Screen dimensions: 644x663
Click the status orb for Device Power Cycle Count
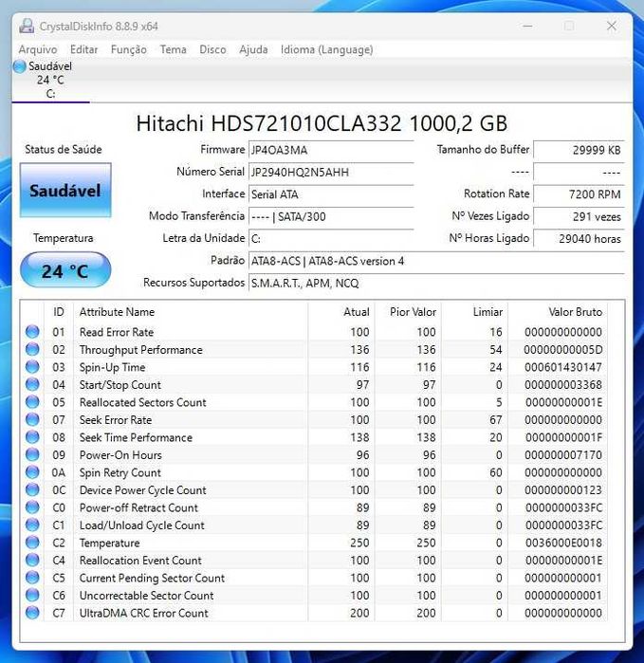point(32,489)
